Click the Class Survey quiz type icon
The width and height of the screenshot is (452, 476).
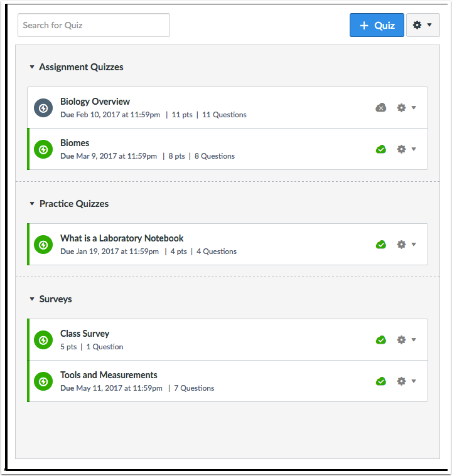coord(43,340)
